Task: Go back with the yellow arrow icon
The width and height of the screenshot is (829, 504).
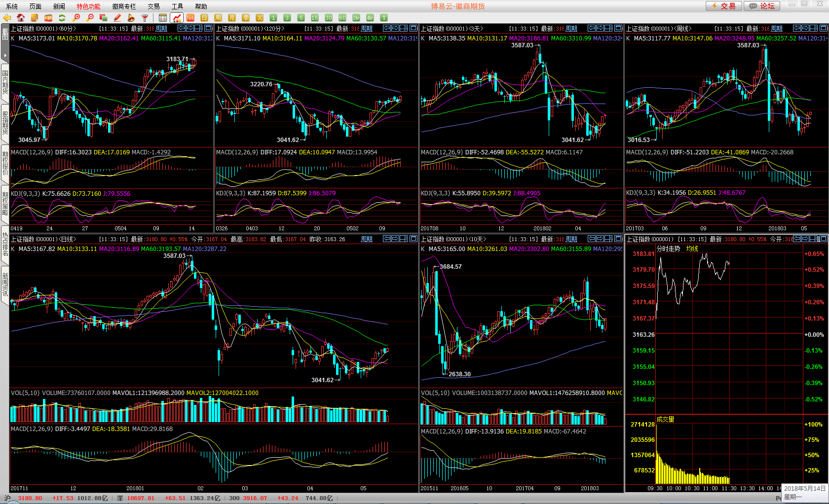Action: 7,18
